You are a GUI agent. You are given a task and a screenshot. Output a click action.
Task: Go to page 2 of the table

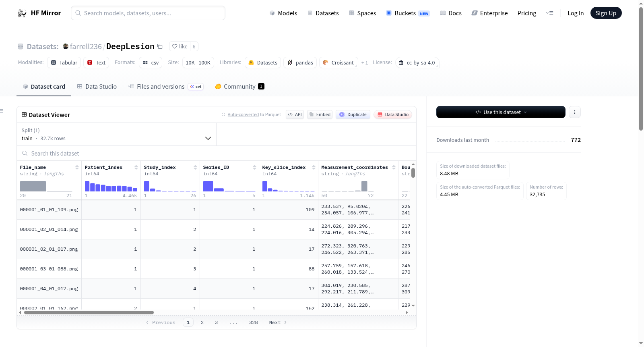(202, 322)
